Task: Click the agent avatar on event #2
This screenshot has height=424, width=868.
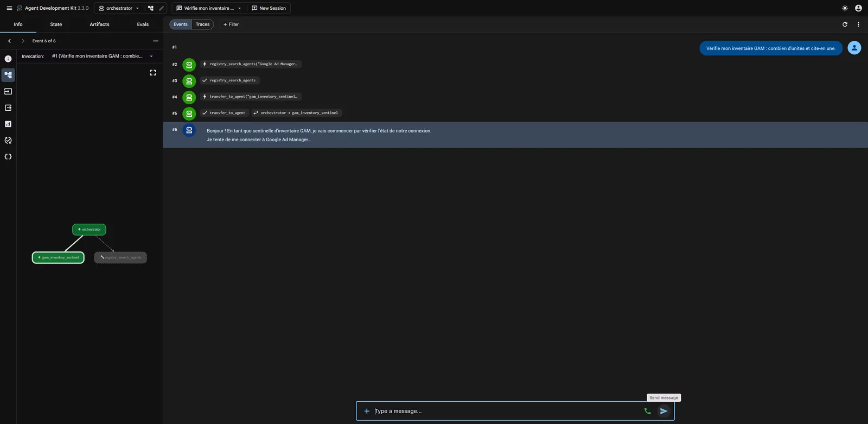Action: coord(189,65)
